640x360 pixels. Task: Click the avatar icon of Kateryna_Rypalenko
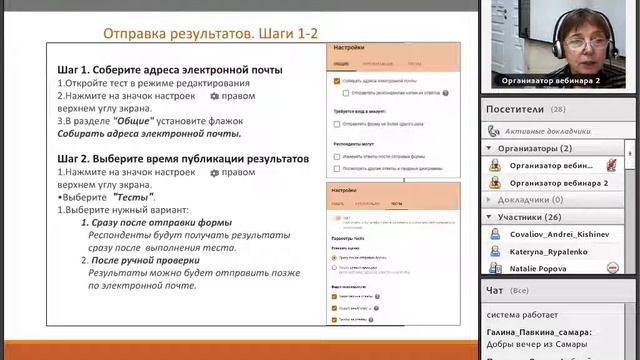coord(495,251)
